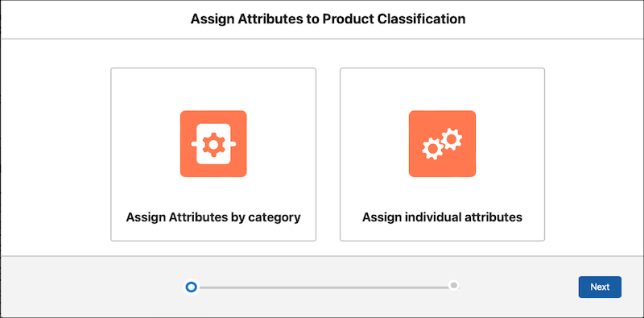Click empty space above the double-gears icon in card
This screenshot has width=644, height=318.
click(x=442, y=89)
